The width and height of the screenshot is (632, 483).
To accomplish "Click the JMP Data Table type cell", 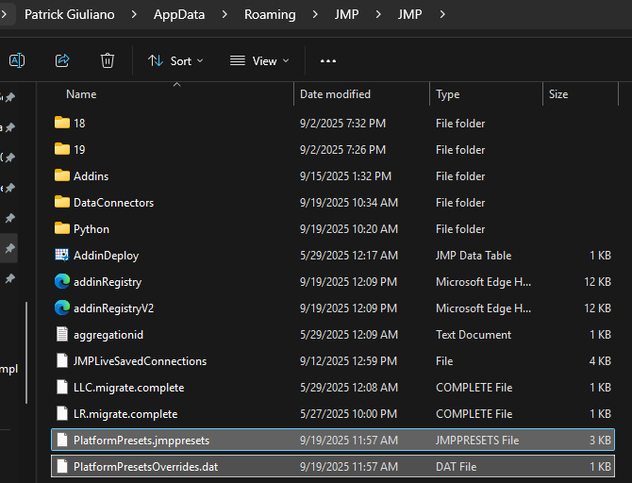I will pyautogui.click(x=473, y=256).
